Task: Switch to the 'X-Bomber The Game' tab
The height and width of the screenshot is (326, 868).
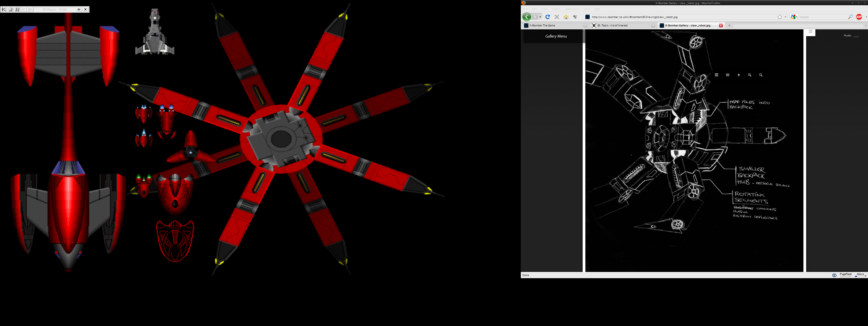Action: click(x=555, y=25)
